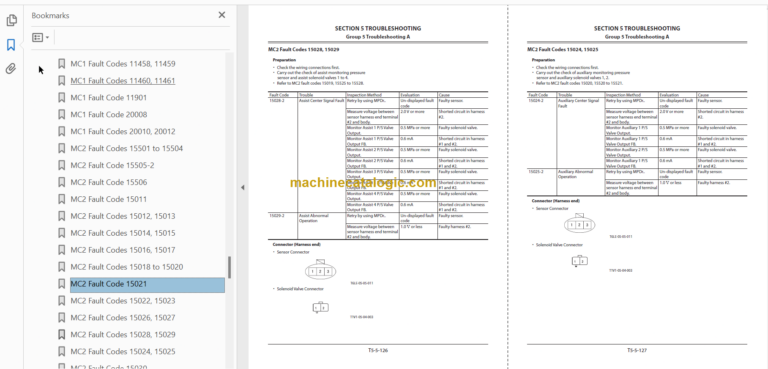
Task: Open bookmark MC2 Fault Codes 15022, 15023
Action: pos(122,300)
